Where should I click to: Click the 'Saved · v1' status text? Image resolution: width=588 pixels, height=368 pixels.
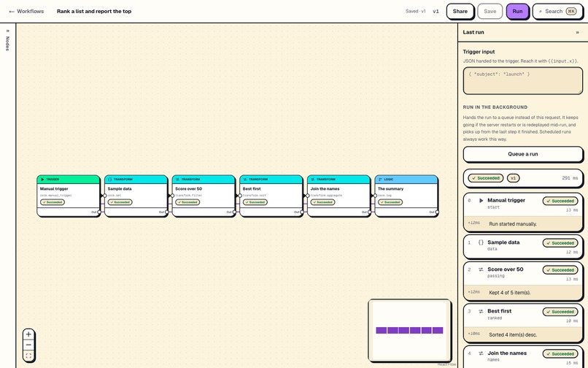tap(416, 11)
